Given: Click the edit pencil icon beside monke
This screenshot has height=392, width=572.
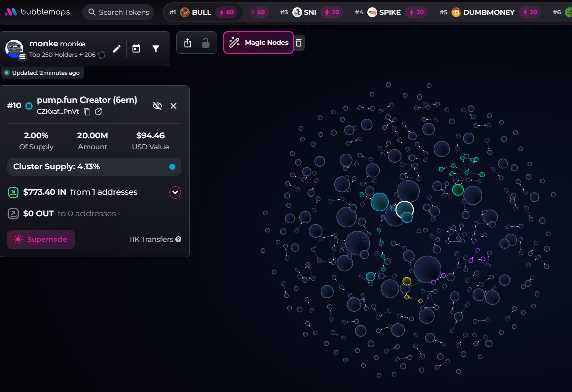Looking at the screenshot, I should coord(117,49).
